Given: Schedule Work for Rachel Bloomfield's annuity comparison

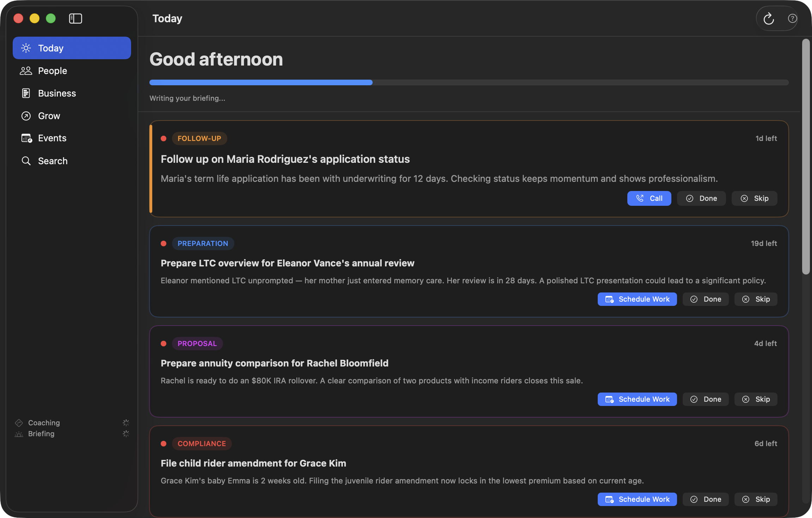Looking at the screenshot, I should [x=636, y=399].
